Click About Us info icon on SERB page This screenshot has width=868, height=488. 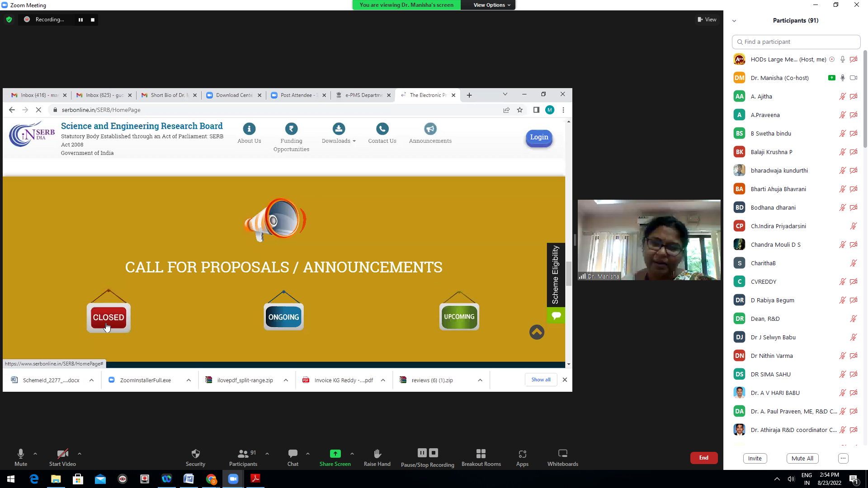coord(249,129)
